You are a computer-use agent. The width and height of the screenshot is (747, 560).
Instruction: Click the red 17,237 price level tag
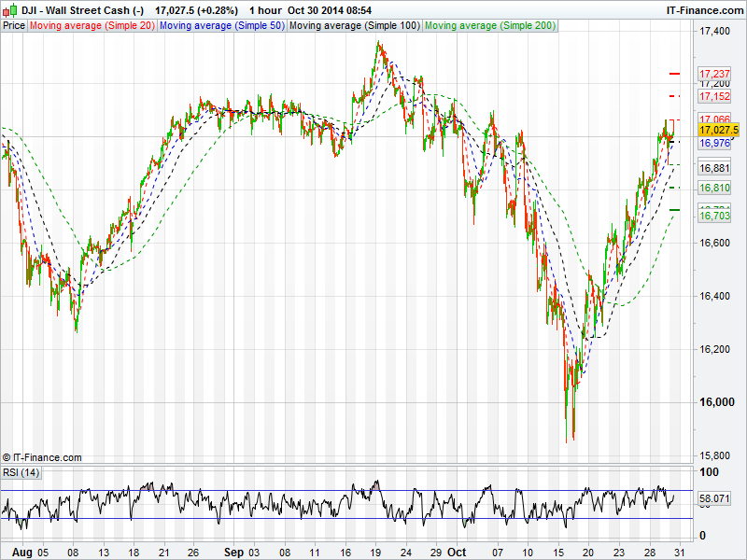pyautogui.click(x=715, y=74)
